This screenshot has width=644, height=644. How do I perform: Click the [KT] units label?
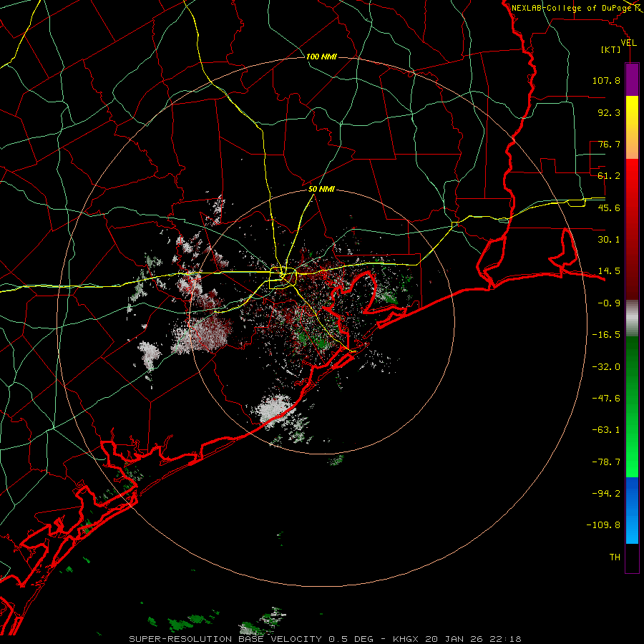(x=611, y=49)
